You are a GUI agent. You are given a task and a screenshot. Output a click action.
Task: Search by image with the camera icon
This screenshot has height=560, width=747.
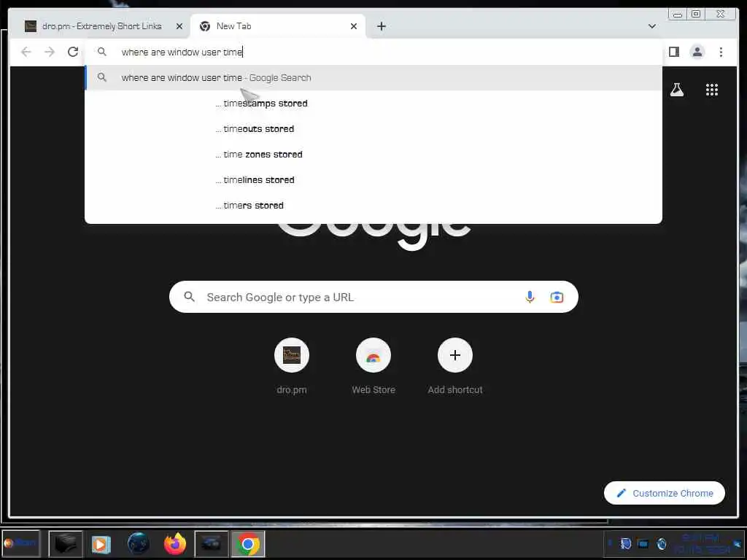[x=557, y=297]
